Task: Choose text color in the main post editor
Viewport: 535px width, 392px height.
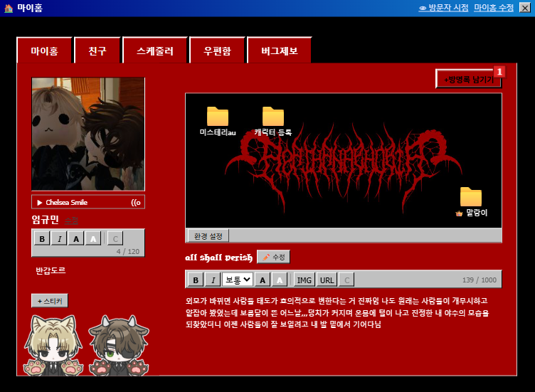Action: point(263,280)
